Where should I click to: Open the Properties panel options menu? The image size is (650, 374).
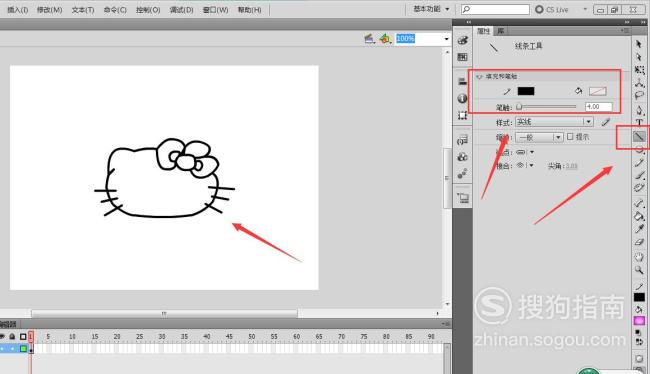(x=625, y=31)
